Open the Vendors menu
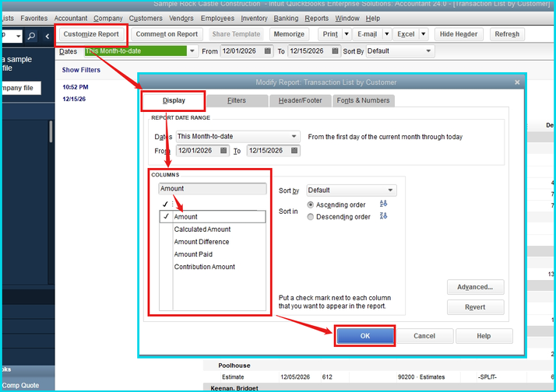 (x=181, y=18)
